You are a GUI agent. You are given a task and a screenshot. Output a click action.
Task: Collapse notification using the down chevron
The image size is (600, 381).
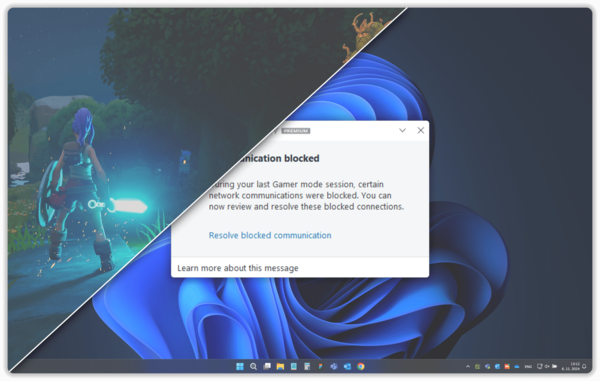click(x=402, y=130)
